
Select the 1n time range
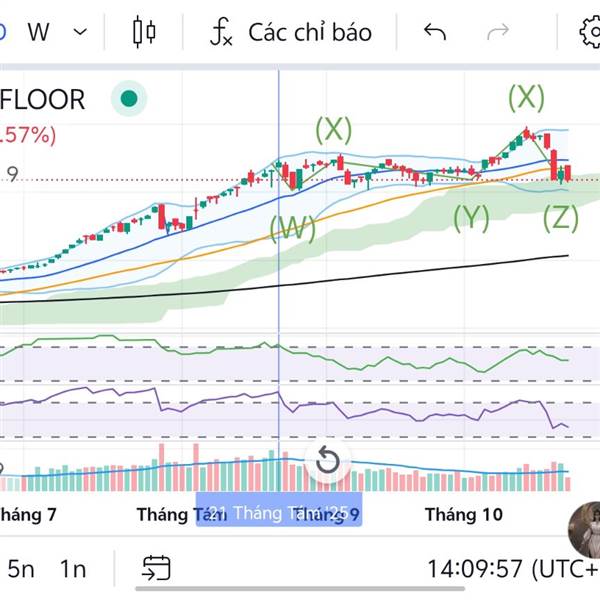tap(73, 569)
